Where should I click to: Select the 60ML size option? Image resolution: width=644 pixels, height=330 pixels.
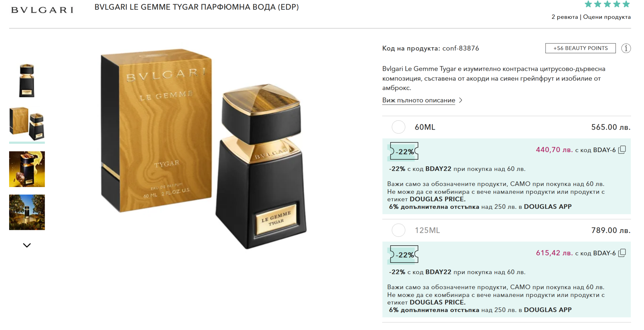click(x=398, y=127)
